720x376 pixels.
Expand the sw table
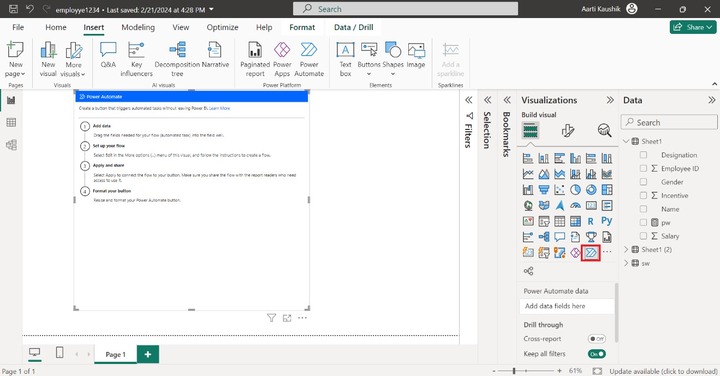click(626, 263)
